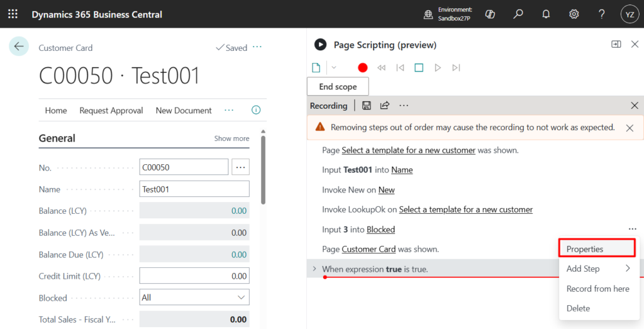This screenshot has width=644, height=329.
Task: Share the recording using the share icon
Action: click(385, 106)
